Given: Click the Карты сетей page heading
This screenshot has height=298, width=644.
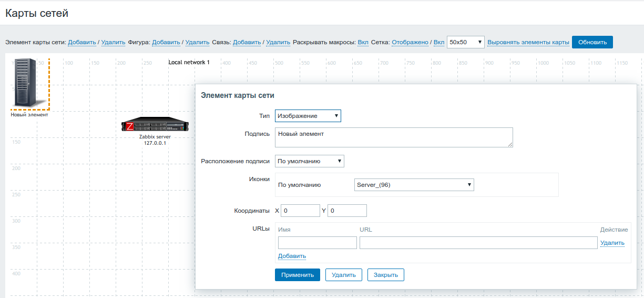Looking at the screenshot, I should 37,13.
